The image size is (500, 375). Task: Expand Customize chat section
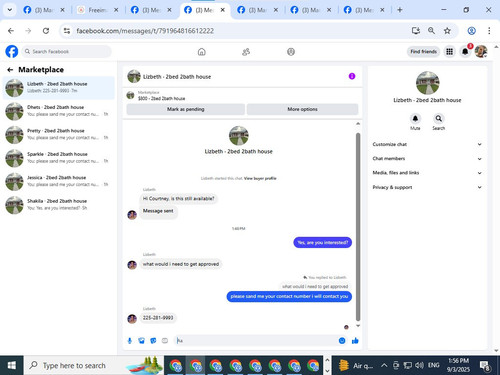[427, 144]
